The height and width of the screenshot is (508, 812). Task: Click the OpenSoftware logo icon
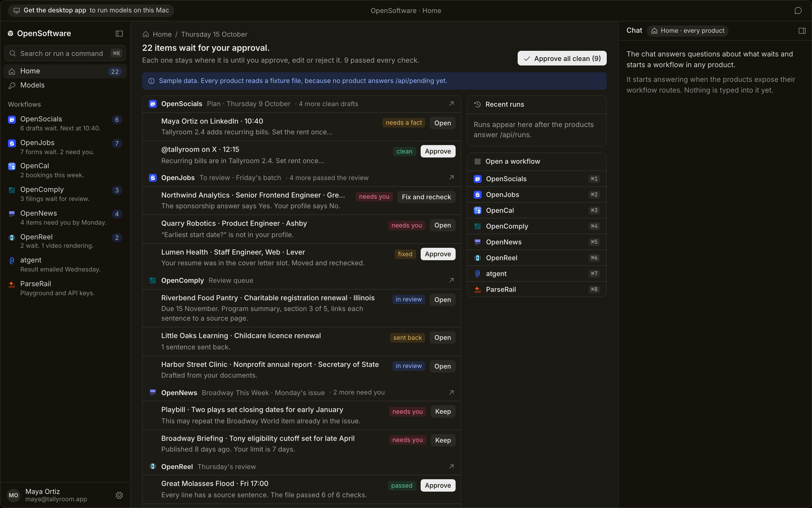11,33
